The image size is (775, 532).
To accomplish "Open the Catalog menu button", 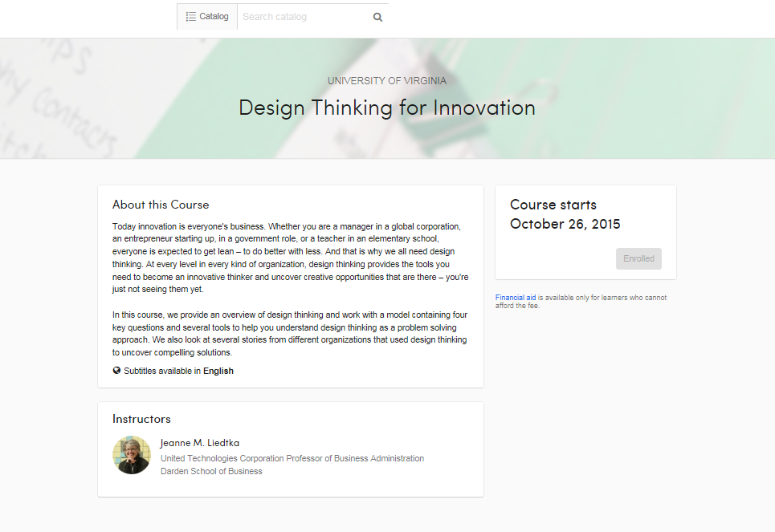I will (x=207, y=17).
